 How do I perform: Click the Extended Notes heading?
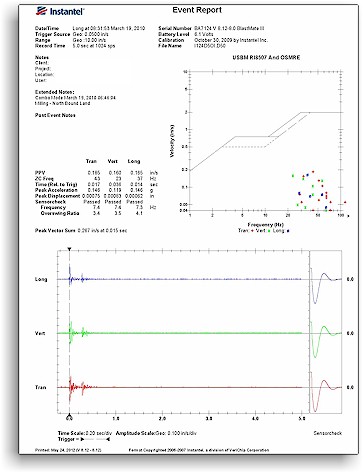click(55, 92)
